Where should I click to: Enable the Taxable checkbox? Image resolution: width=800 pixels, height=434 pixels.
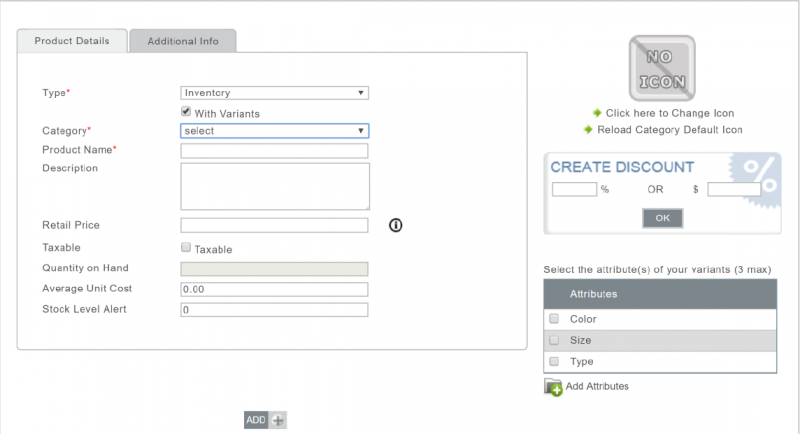186,248
